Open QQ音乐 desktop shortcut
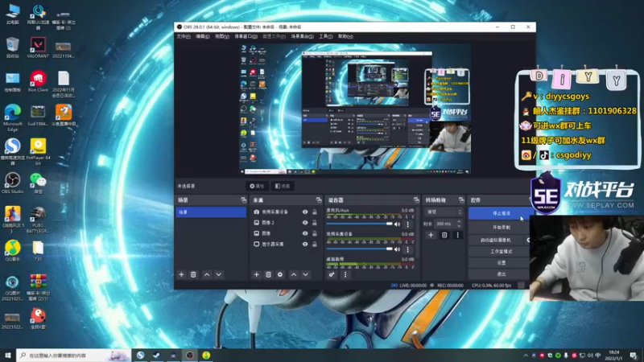 click(x=12, y=251)
